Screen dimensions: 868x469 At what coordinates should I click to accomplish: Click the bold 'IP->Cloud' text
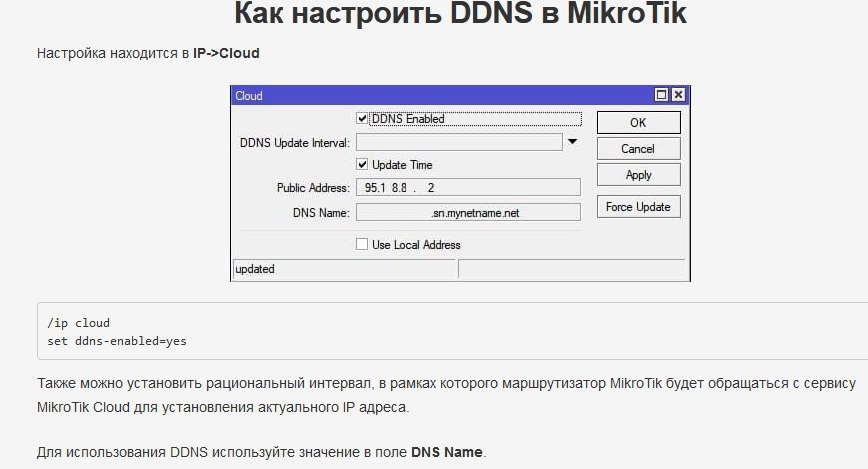pyautogui.click(x=226, y=53)
